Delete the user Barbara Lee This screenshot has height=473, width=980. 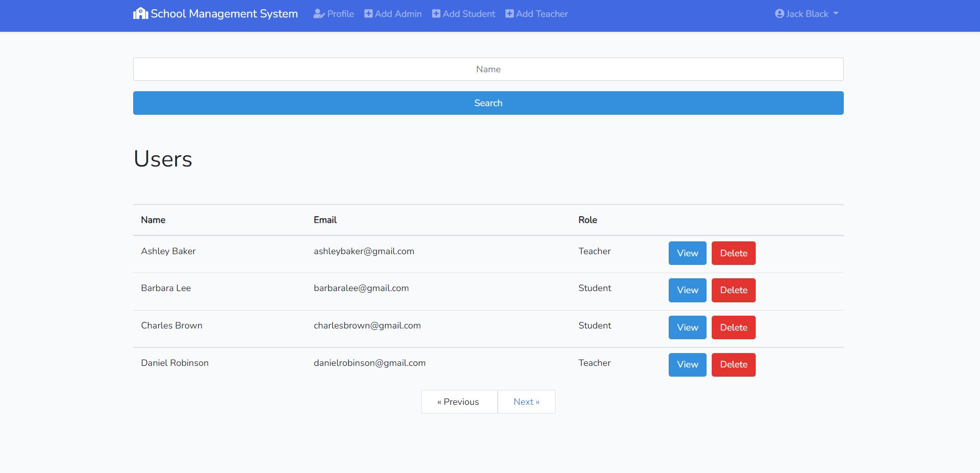pyautogui.click(x=733, y=290)
